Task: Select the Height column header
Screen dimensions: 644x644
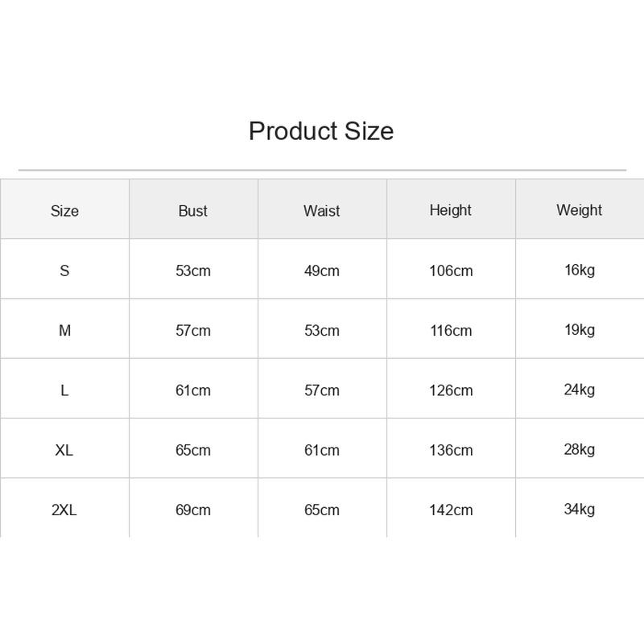Action: coord(451,210)
